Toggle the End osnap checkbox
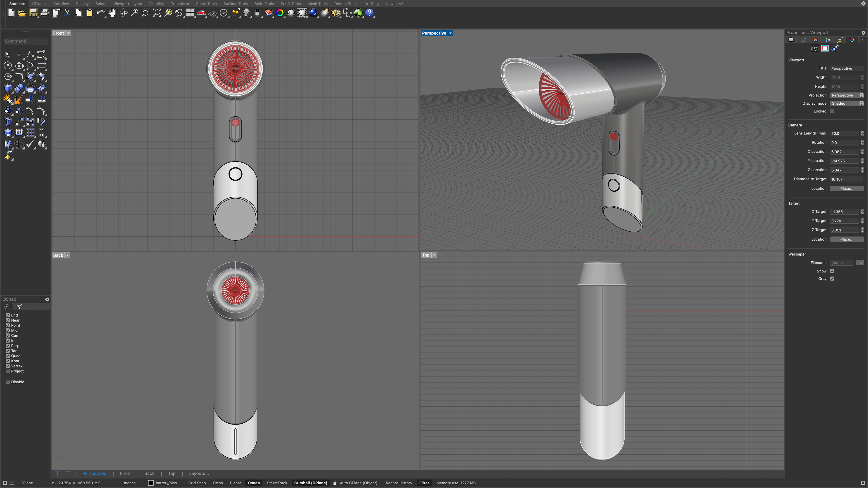 [8, 315]
